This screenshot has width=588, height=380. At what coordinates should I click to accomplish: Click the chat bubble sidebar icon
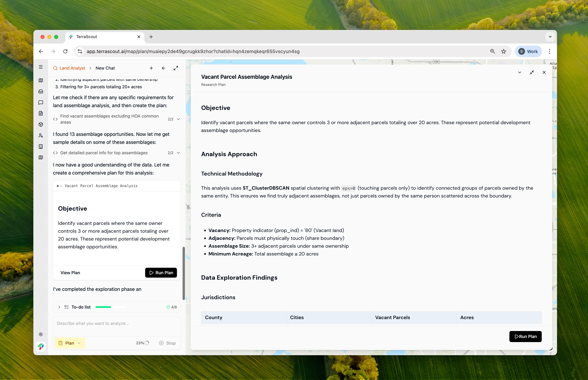click(x=41, y=102)
